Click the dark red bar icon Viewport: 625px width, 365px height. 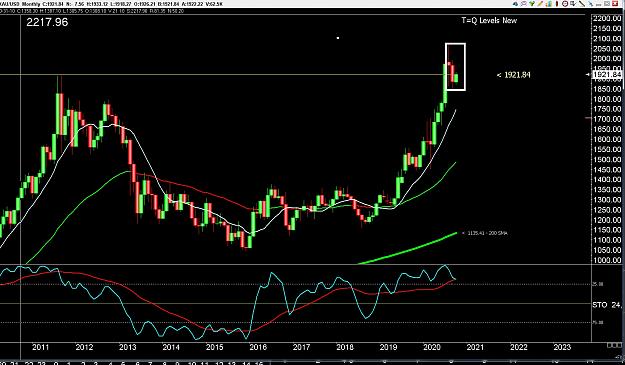557,4
